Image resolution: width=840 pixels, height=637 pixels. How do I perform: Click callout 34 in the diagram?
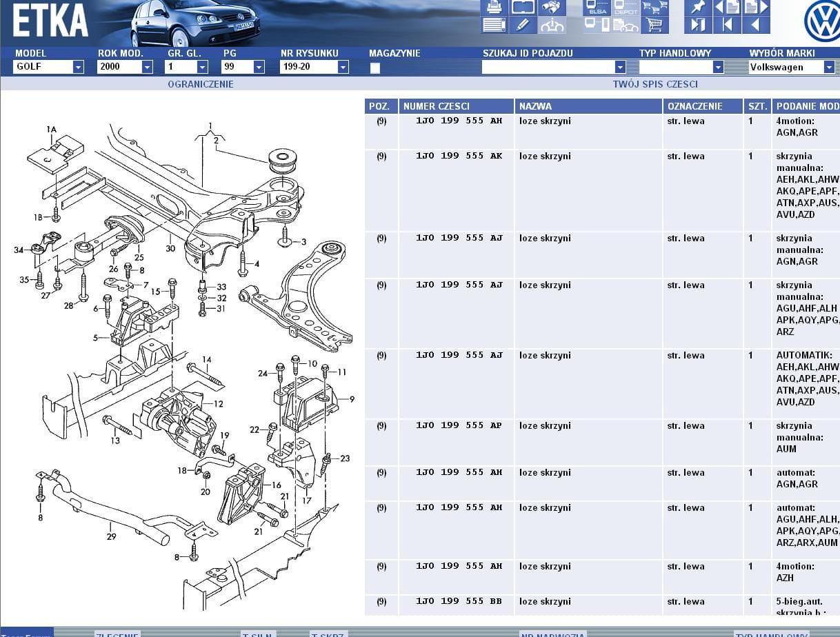[19, 250]
